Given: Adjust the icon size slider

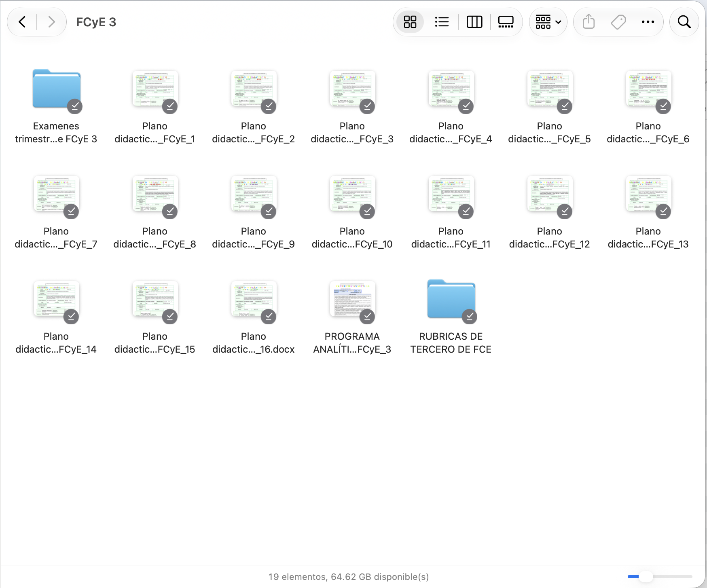Looking at the screenshot, I should 660,577.
